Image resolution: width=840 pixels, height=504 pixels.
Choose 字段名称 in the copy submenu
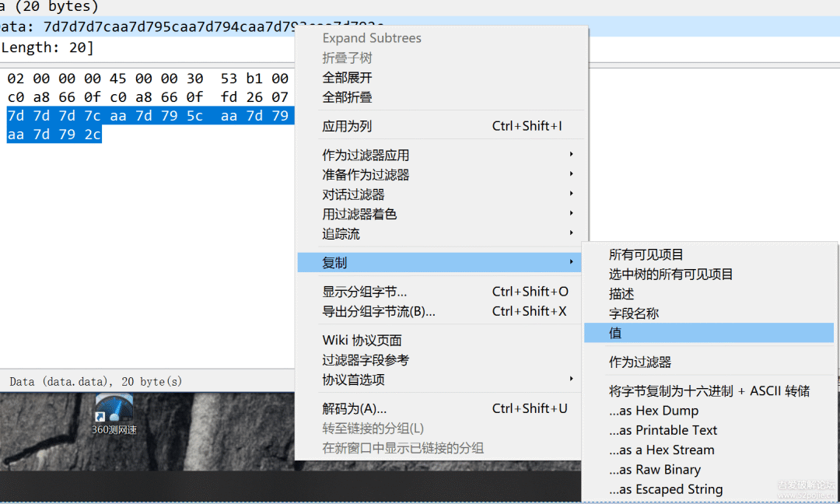[709, 313]
